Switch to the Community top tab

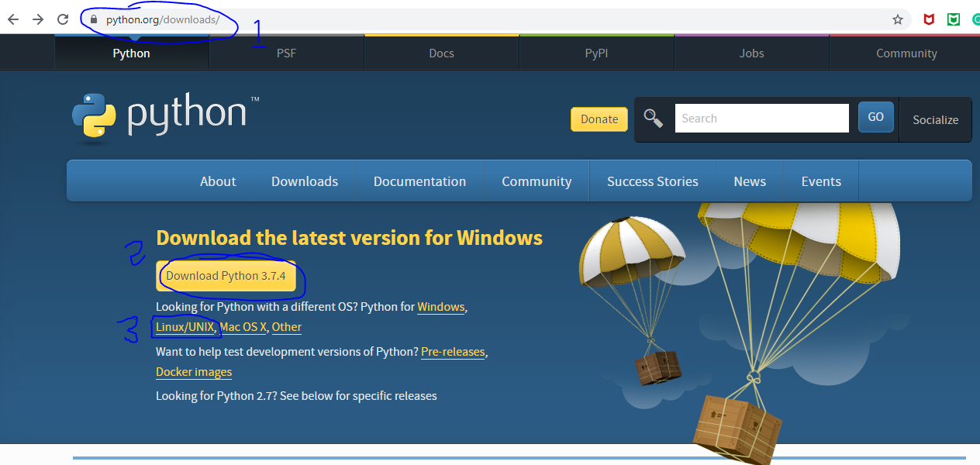(906, 53)
